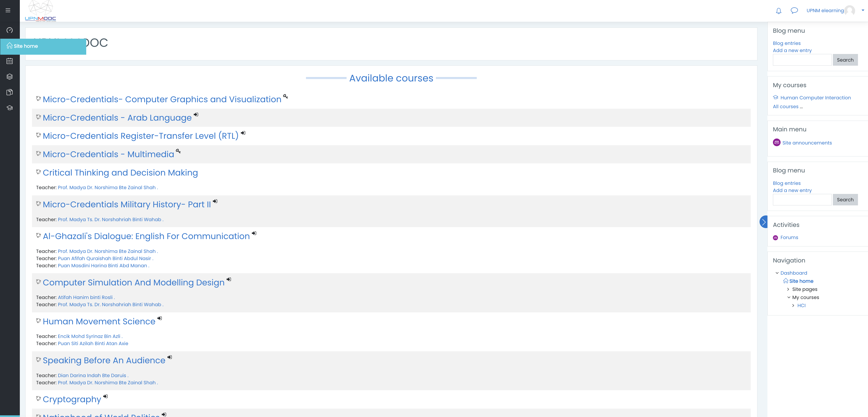Toggle the hamburger side menu button
Viewport: 868px width, 417px height.
8,11
